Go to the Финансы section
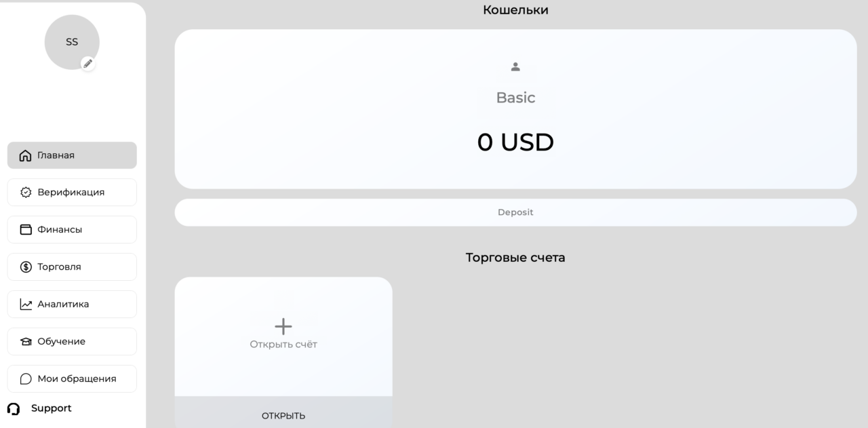868x428 pixels. point(72,230)
